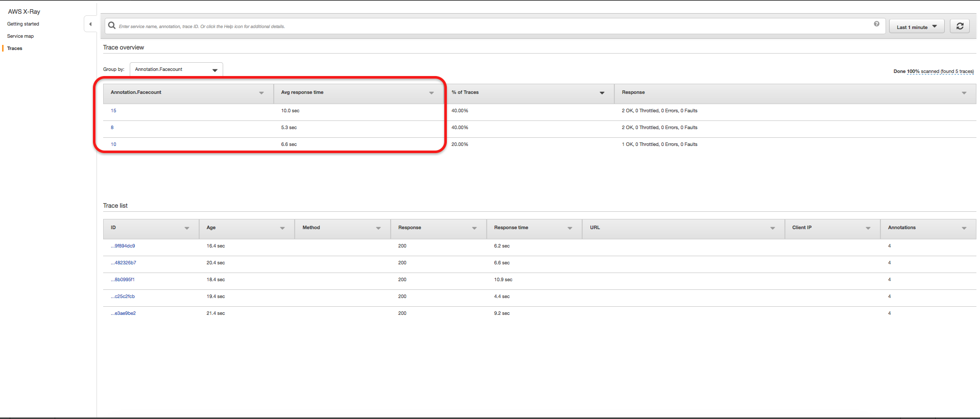Sort by Avg response time column arrow
980x419 pixels.
coord(431,93)
